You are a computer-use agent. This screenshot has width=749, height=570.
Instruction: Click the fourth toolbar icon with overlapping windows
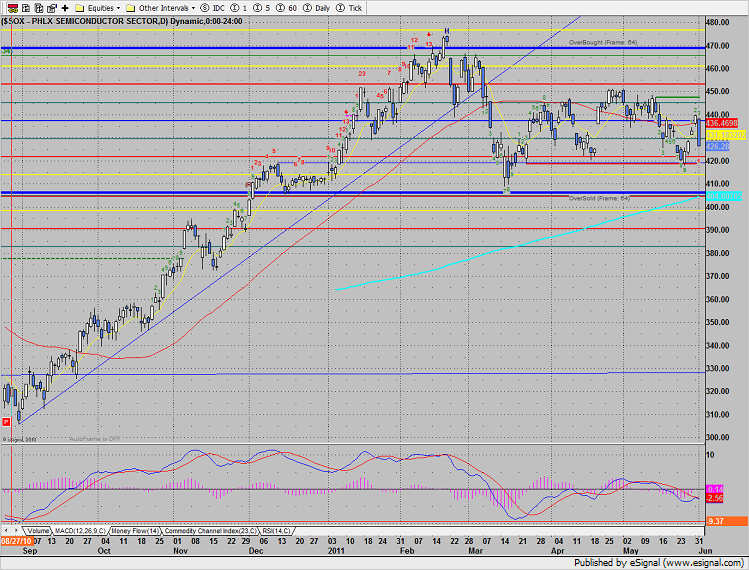tap(52, 8)
